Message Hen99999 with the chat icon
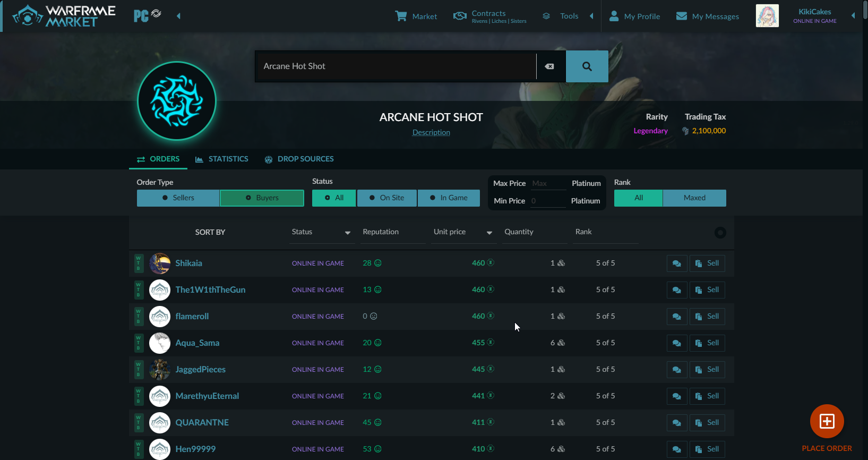Viewport: 868px width, 460px height. 677,449
